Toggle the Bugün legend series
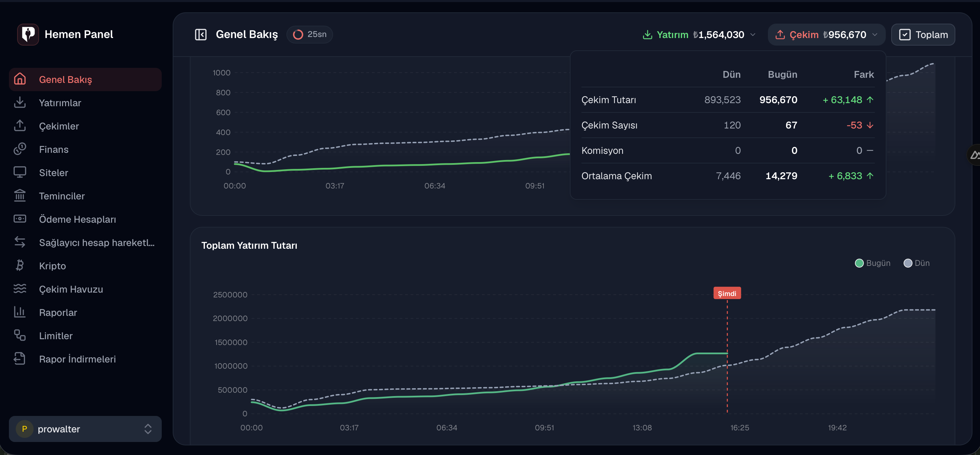This screenshot has width=980, height=455. [872, 263]
